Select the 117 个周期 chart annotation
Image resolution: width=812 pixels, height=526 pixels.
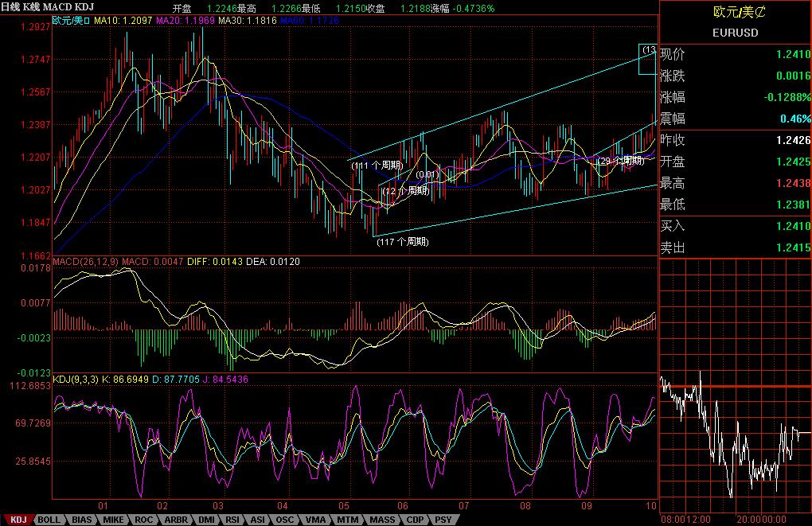[402, 241]
